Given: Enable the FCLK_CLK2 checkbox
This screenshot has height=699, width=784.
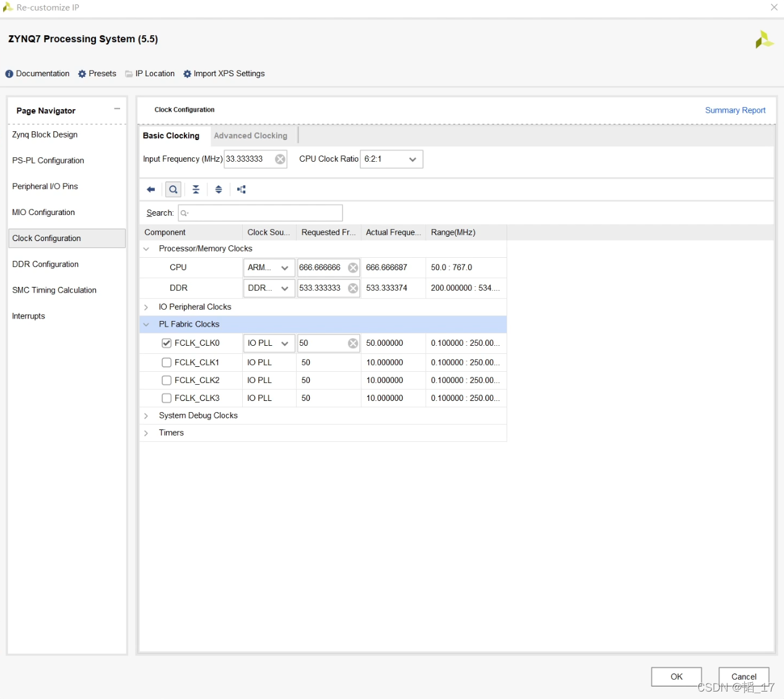Looking at the screenshot, I should coord(167,380).
